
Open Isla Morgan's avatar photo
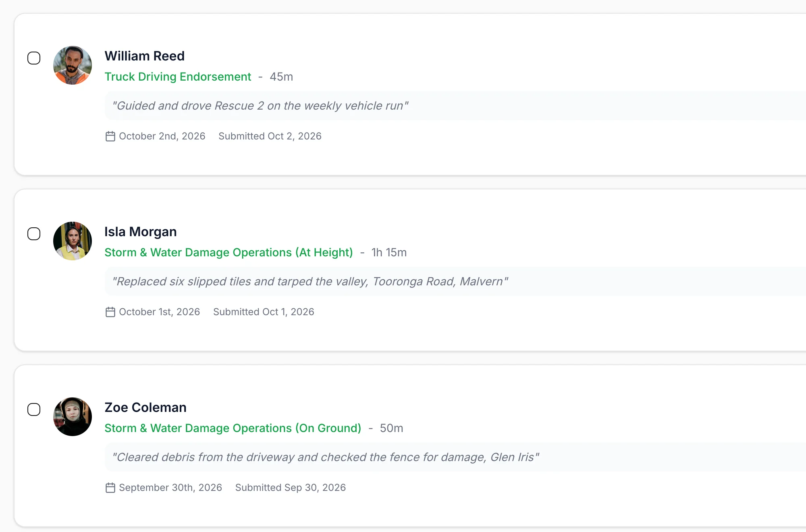pyautogui.click(x=73, y=241)
